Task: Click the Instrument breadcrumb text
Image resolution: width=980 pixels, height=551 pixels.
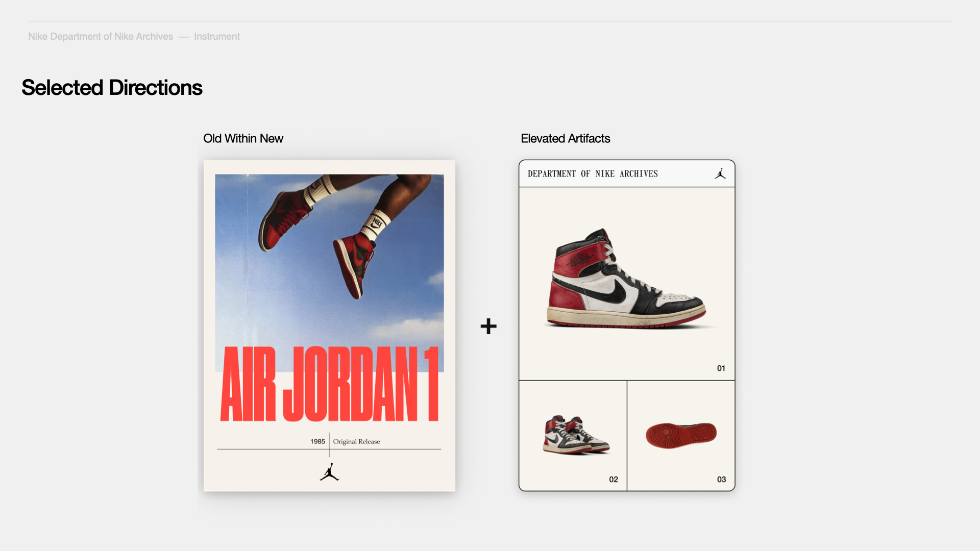Action: 216,37
